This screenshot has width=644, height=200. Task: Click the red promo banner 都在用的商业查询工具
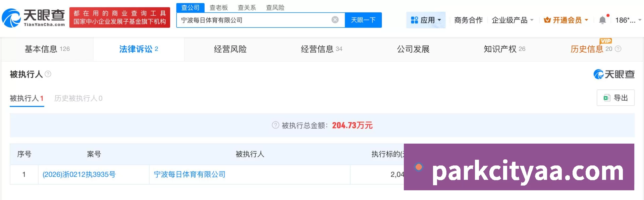point(120,17)
